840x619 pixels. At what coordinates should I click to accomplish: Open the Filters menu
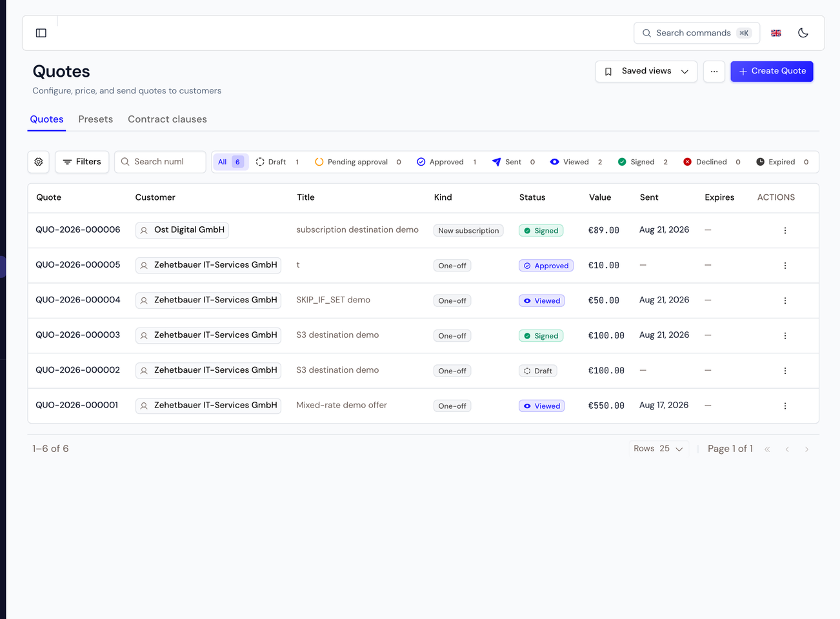tap(82, 162)
